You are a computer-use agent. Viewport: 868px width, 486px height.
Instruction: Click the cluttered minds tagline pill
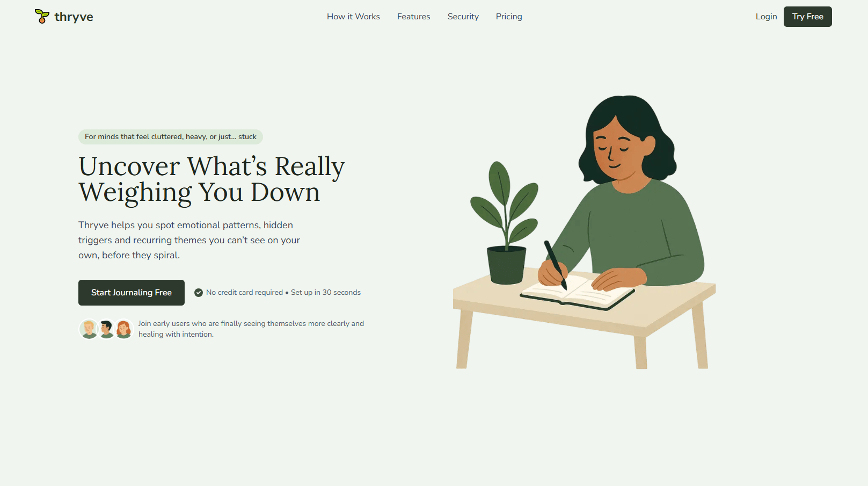pos(171,137)
